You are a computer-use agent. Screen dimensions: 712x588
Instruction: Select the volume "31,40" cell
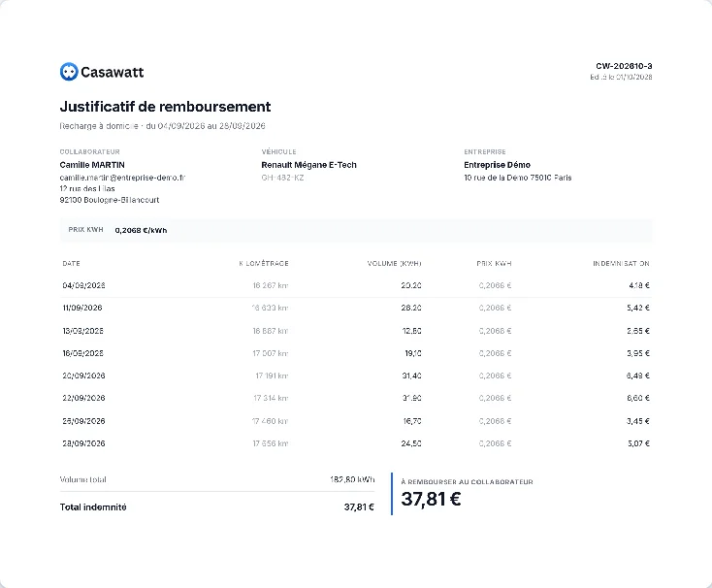click(x=411, y=376)
